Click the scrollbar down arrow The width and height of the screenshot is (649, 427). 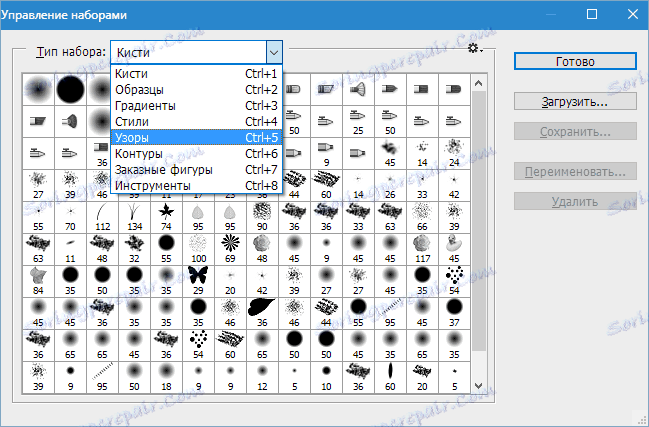click(x=479, y=385)
